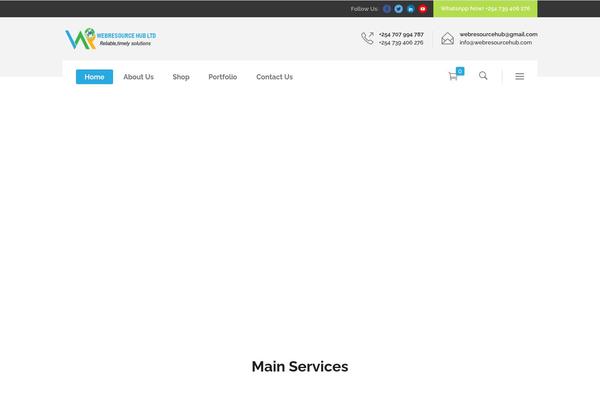Open the Twitter social icon
600x400 pixels.
coord(398,9)
